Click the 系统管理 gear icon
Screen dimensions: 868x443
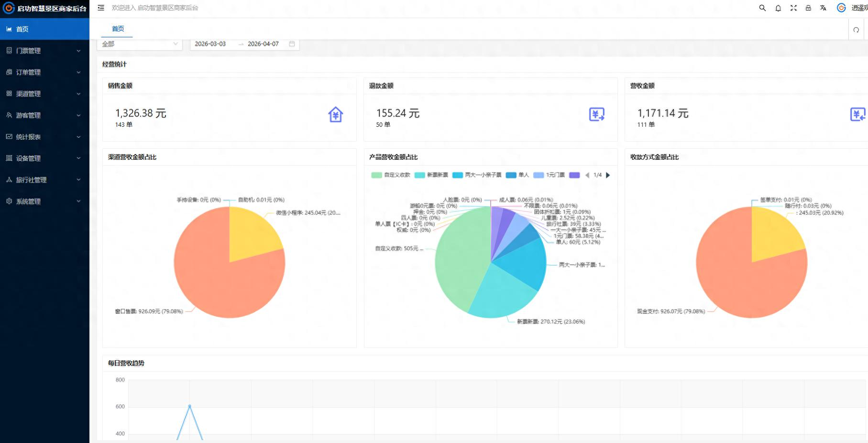(x=9, y=201)
